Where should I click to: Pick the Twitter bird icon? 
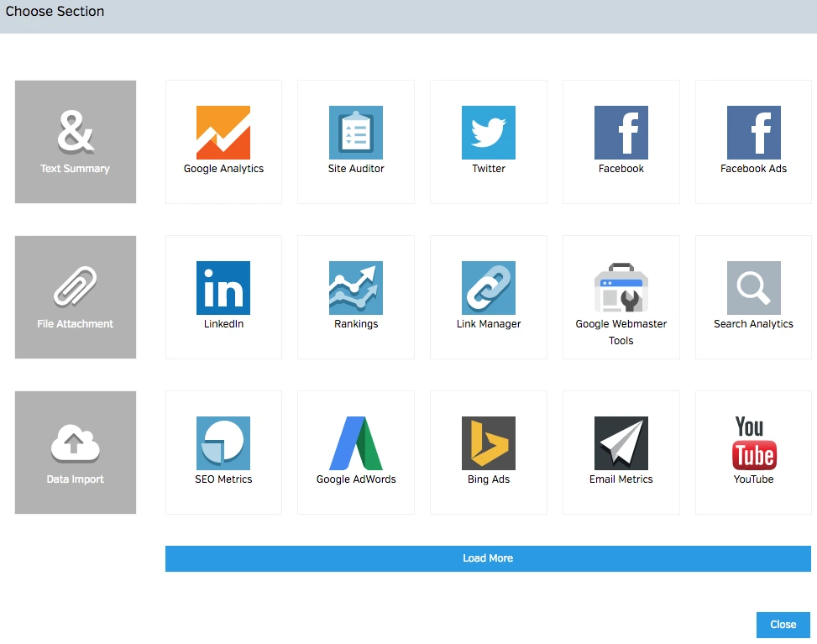pos(489,133)
